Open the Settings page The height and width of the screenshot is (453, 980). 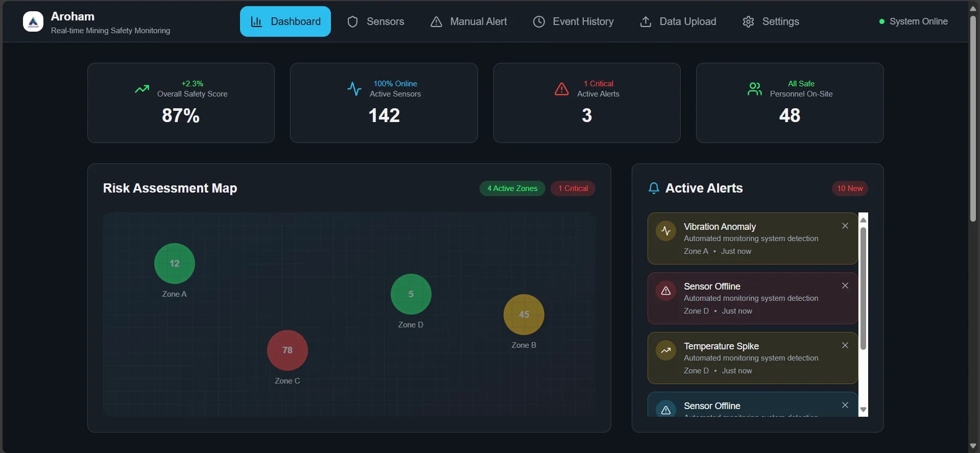coord(771,21)
